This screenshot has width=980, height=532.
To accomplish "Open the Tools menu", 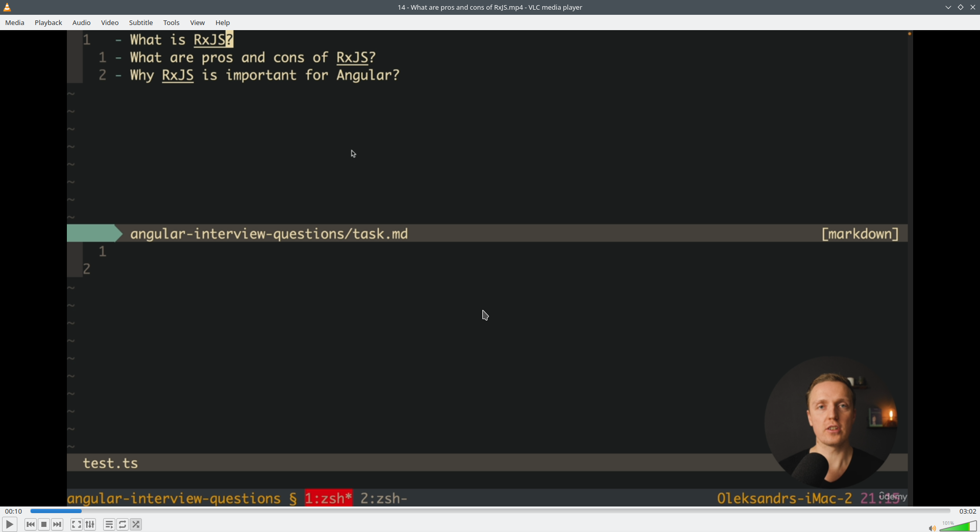I will point(171,22).
